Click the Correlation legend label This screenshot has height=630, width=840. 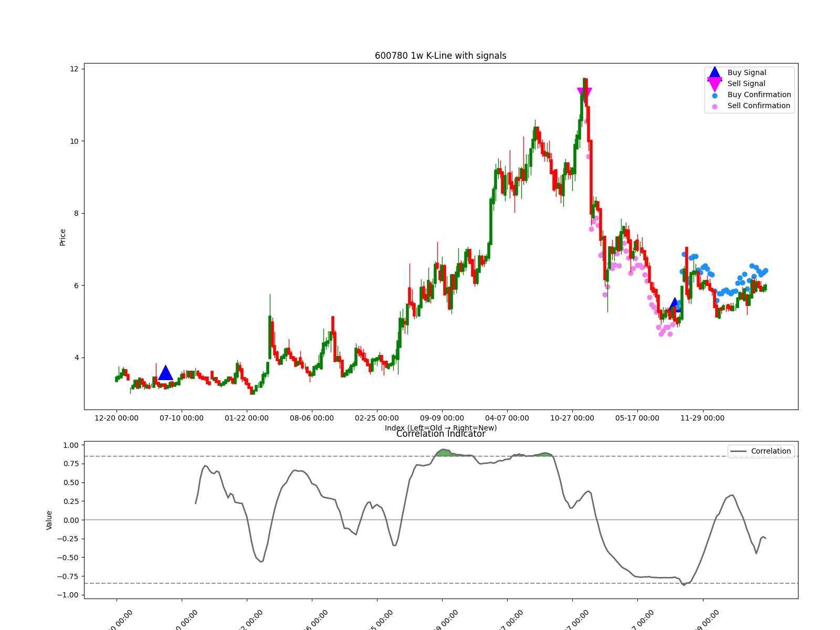[771, 451]
